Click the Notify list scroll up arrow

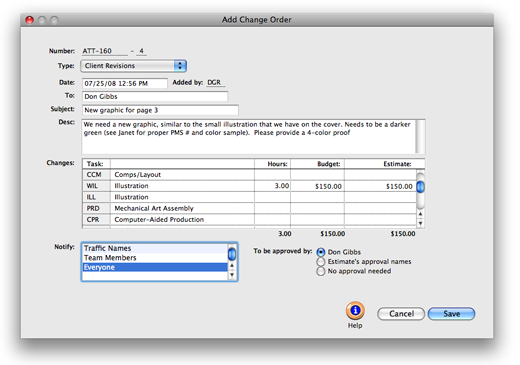click(x=232, y=266)
